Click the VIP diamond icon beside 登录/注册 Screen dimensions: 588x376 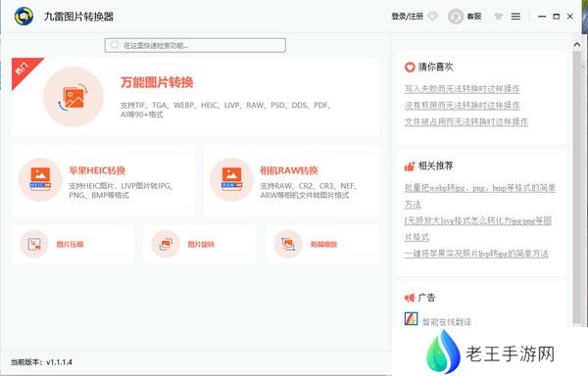(x=432, y=16)
